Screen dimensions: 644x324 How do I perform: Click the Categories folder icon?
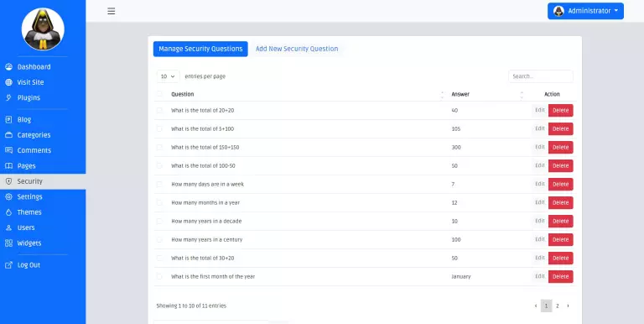coord(8,135)
